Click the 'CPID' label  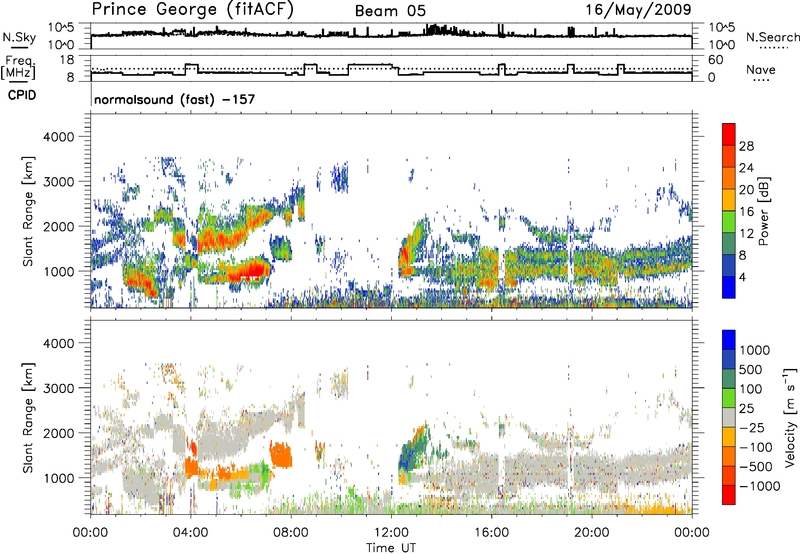click(22, 95)
